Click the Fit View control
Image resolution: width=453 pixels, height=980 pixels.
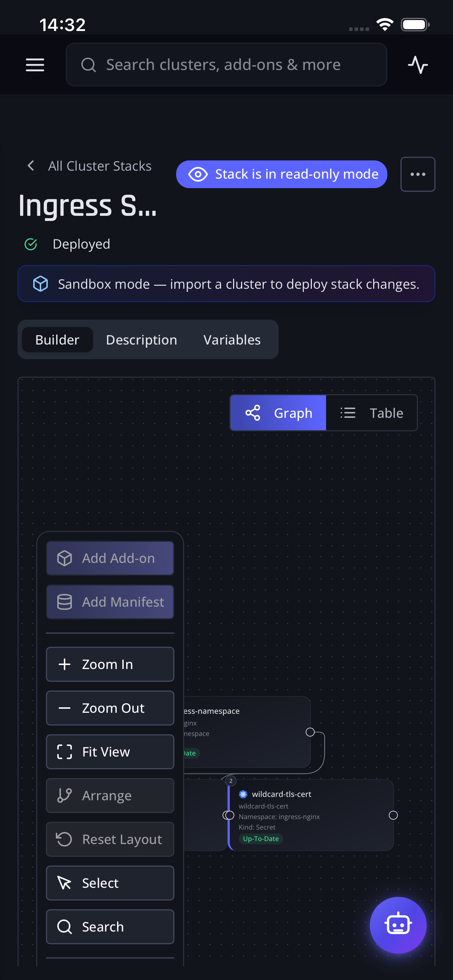click(x=110, y=751)
